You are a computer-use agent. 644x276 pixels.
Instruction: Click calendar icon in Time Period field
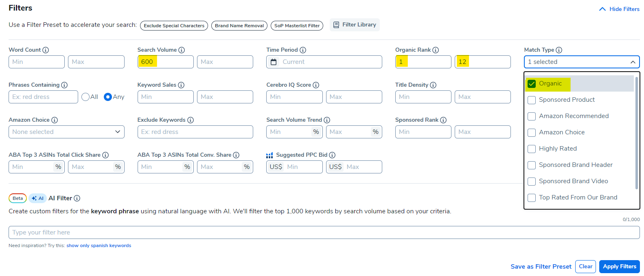point(274,62)
